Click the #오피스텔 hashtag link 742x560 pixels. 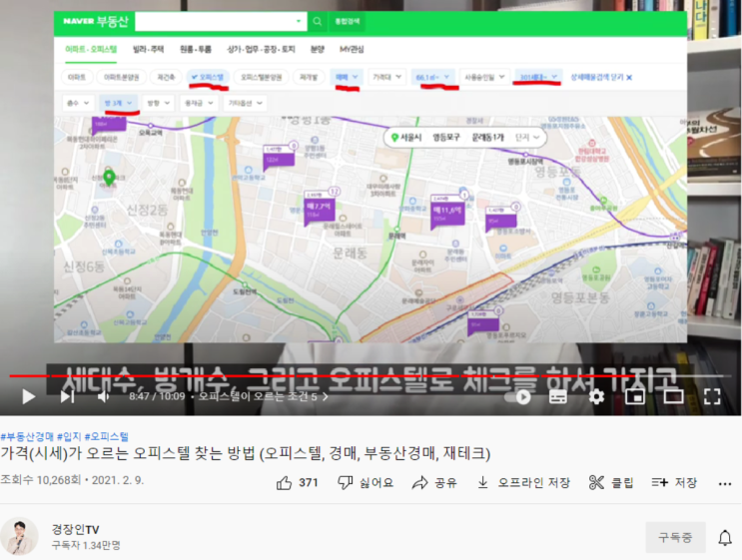click(107, 436)
